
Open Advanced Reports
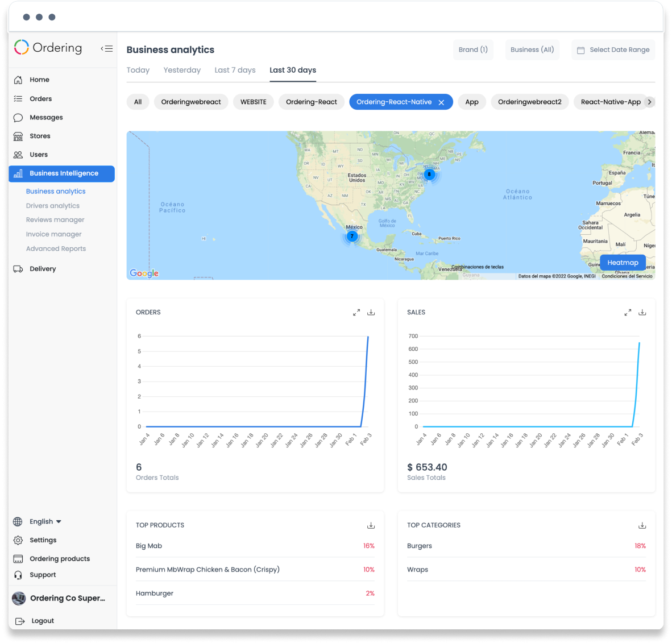(x=56, y=248)
